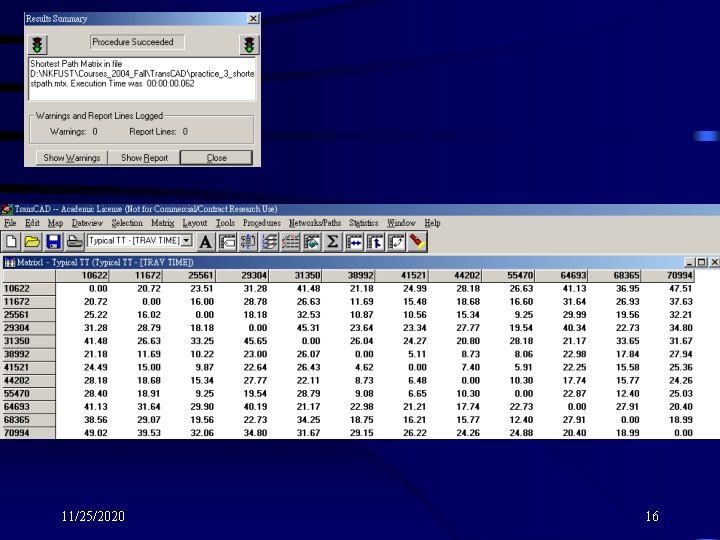Click the matrix labels tag icon
Image resolution: width=720 pixels, height=540 pixels.
click(x=227, y=242)
